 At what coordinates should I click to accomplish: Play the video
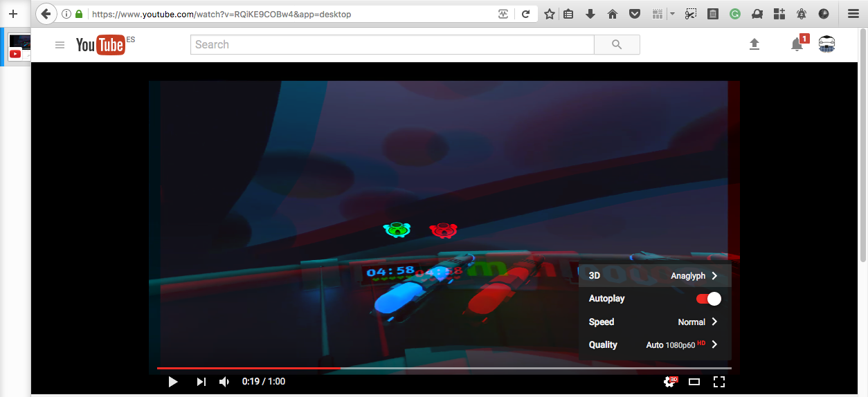pyautogui.click(x=173, y=382)
